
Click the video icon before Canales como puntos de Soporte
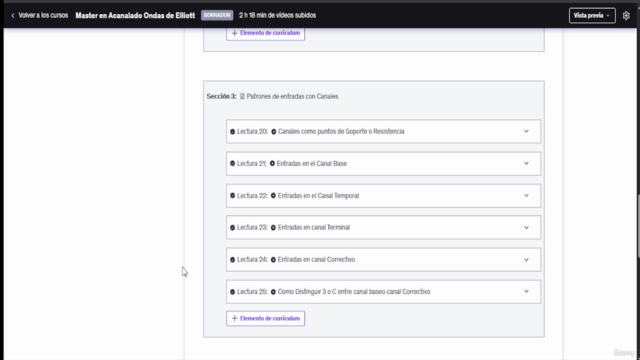[x=273, y=131]
